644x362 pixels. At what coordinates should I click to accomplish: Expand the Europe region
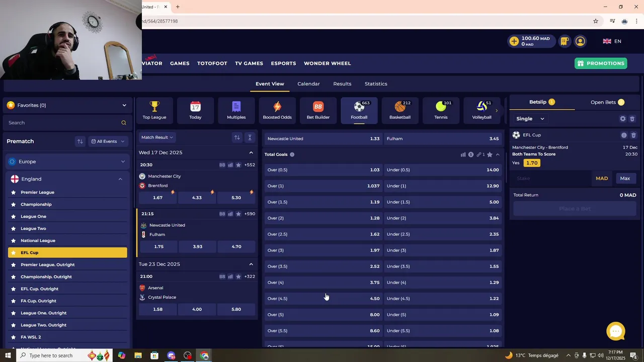tap(67, 161)
